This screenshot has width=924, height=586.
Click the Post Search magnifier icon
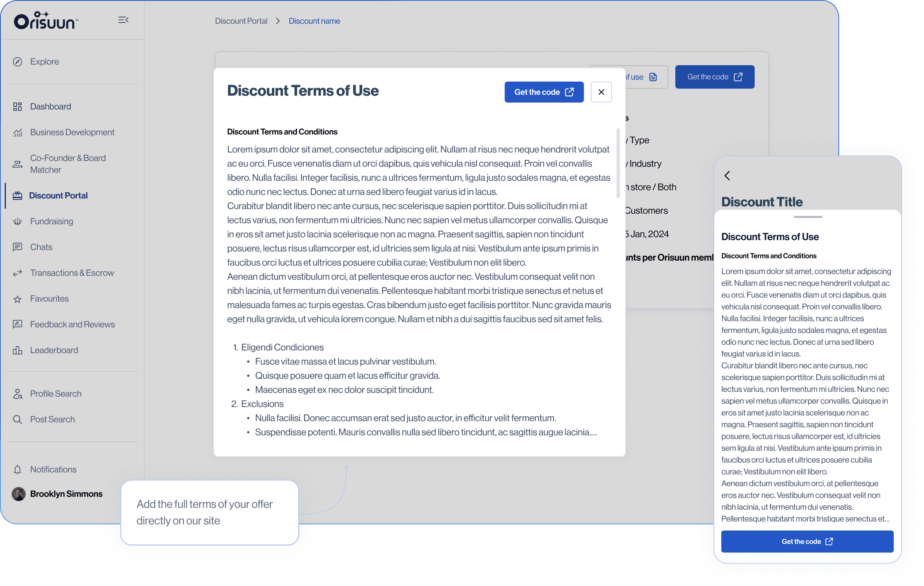[x=17, y=419]
